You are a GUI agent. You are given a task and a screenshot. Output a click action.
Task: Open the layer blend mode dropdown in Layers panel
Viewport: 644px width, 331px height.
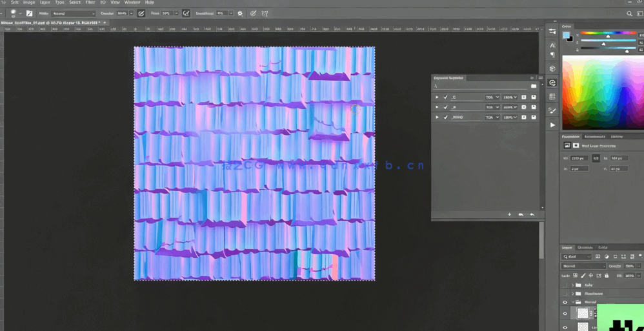pos(583,266)
